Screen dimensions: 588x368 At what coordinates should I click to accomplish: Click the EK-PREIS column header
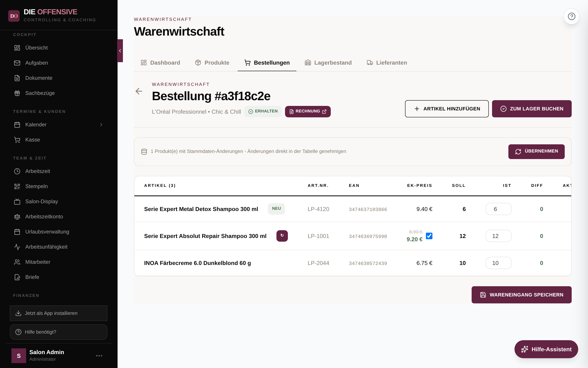(419, 185)
